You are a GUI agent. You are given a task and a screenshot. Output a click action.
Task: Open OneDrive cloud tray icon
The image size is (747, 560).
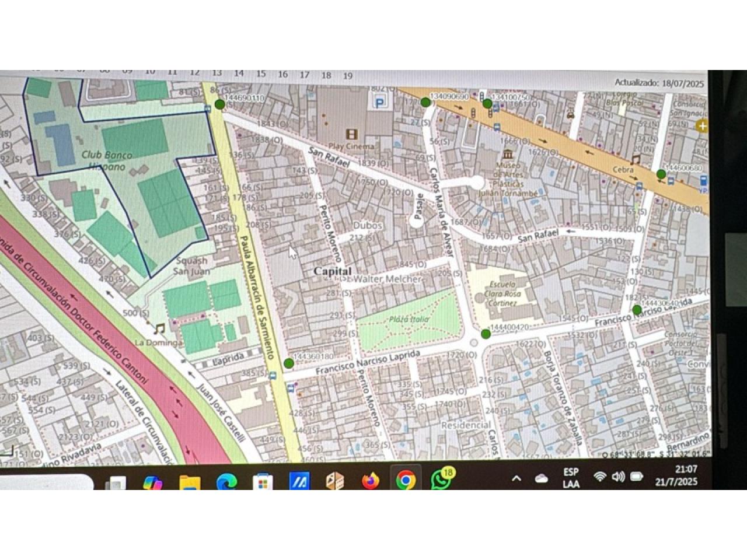point(542,478)
